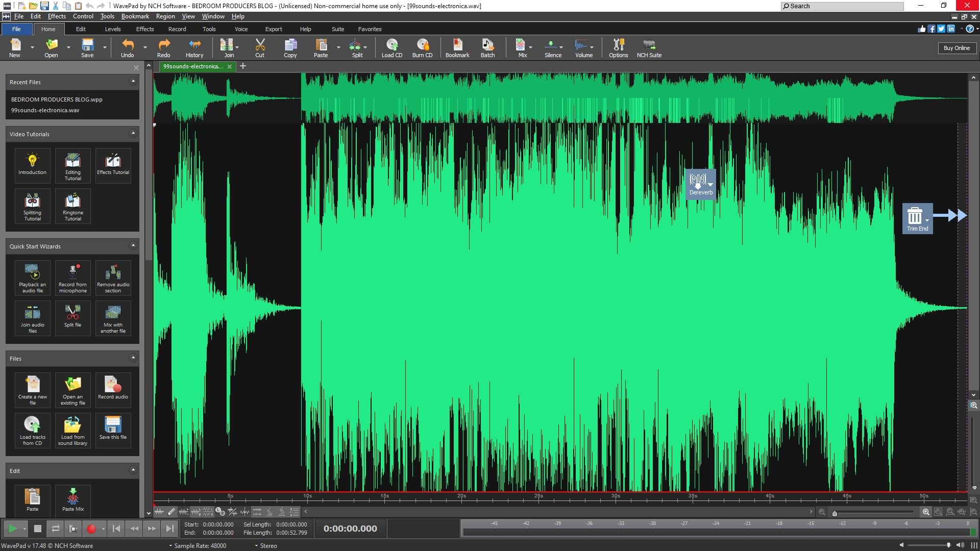Open the Splitting Tutorial video
The height and width of the screenshot is (551, 980).
32,206
